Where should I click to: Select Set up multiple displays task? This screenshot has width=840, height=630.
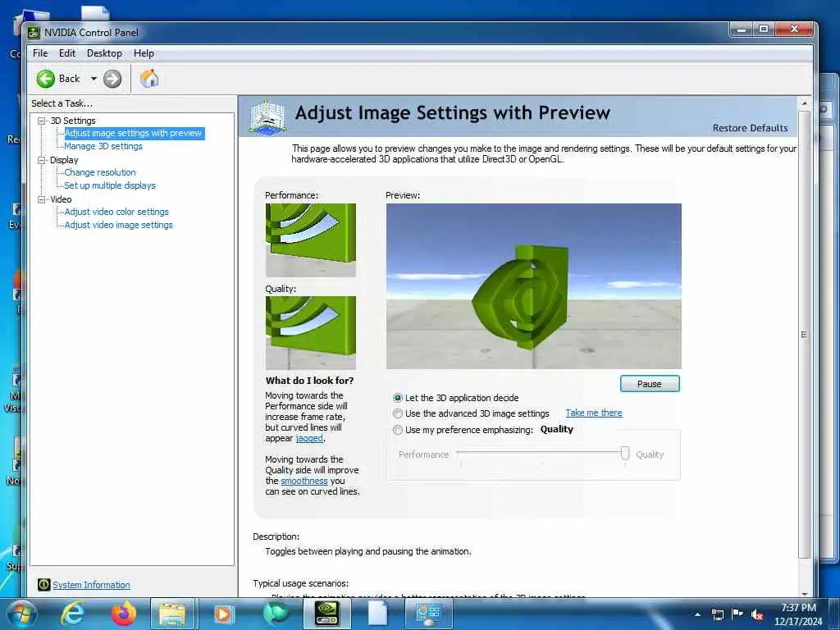pyautogui.click(x=110, y=185)
